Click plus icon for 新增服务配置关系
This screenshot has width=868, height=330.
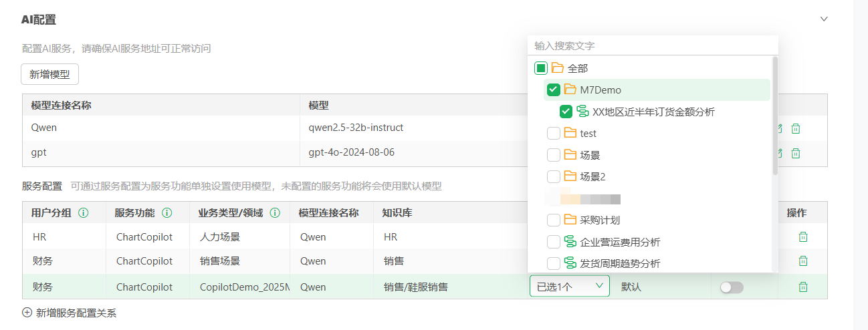tap(27, 312)
